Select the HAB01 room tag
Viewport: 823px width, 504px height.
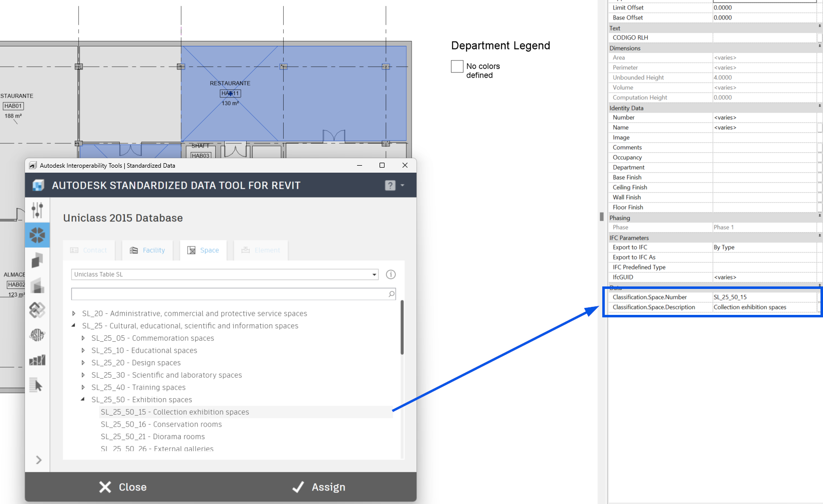coord(13,106)
